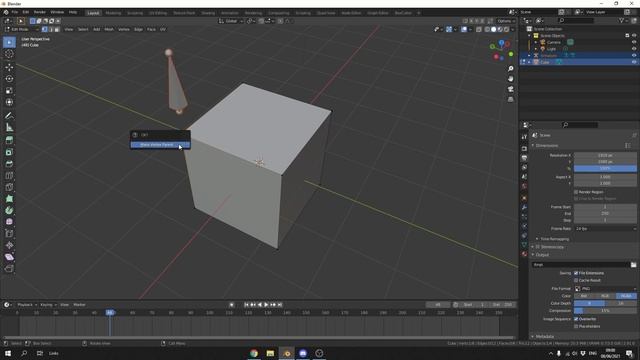The height and width of the screenshot is (360, 640).
Task: Open the File menu
Action: (x=15, y=13)
